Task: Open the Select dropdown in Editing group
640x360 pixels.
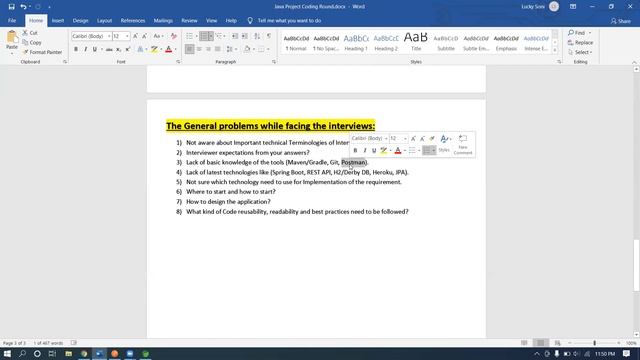Action: pyautogui.click(x=580, y=52)
